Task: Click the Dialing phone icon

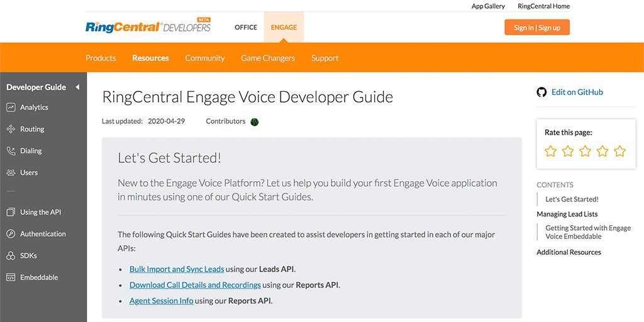Action: 11,151
